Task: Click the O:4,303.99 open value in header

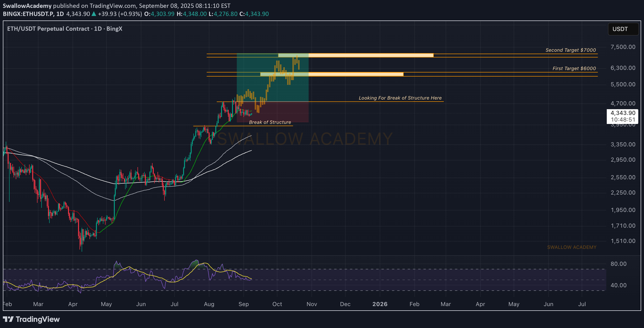Action: point(159,14)
